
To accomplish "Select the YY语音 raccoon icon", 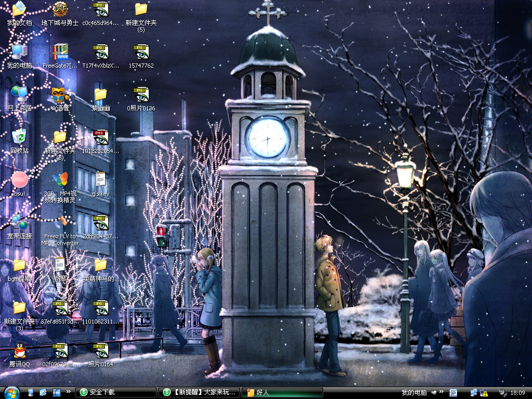I will click(60, 95).
